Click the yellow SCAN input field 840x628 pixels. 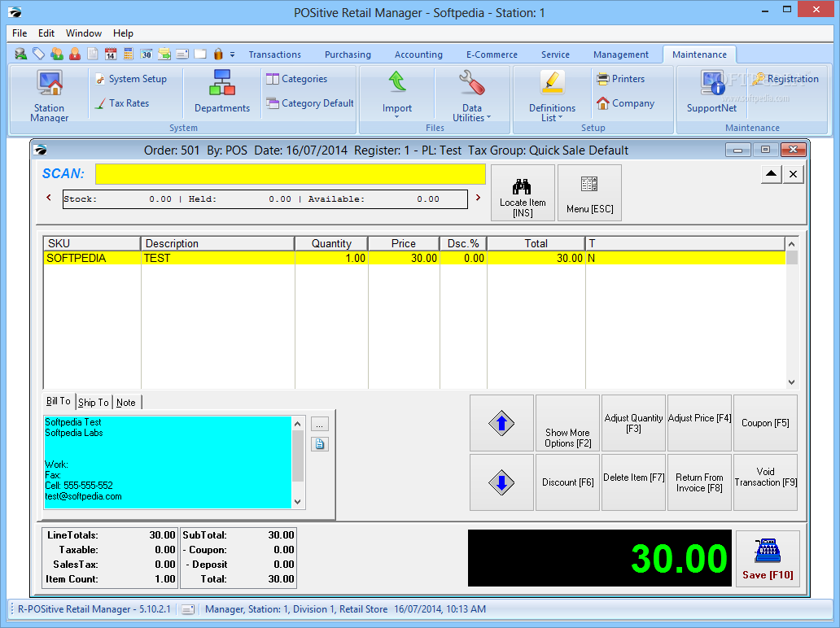(291, 174)
